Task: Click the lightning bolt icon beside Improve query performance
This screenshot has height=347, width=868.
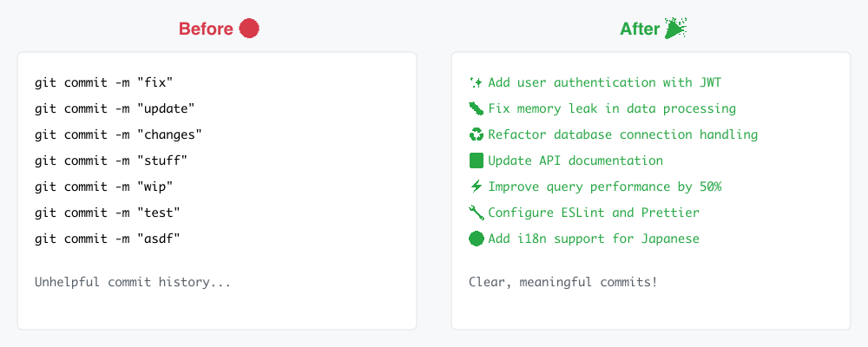Action: click(x=476, y=187)
